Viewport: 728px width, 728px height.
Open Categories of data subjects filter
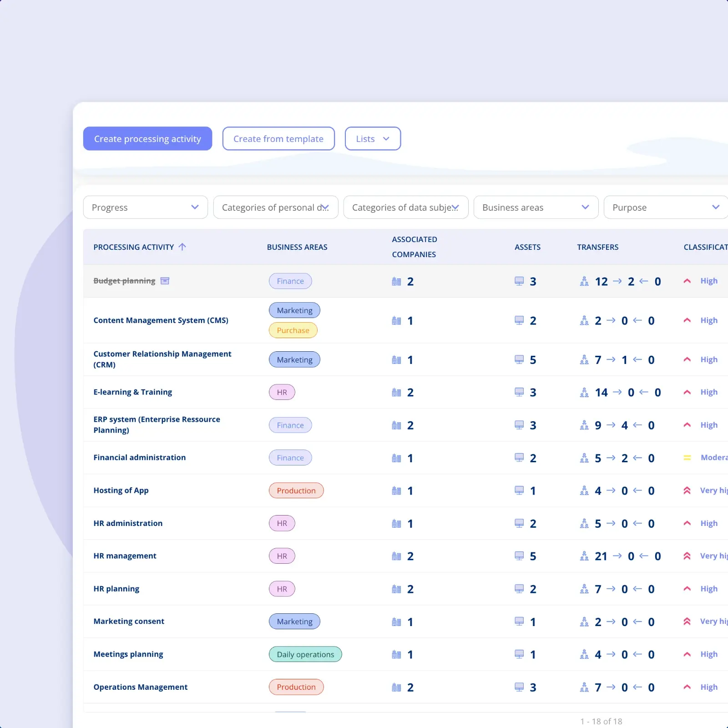[x=406, y=207]
